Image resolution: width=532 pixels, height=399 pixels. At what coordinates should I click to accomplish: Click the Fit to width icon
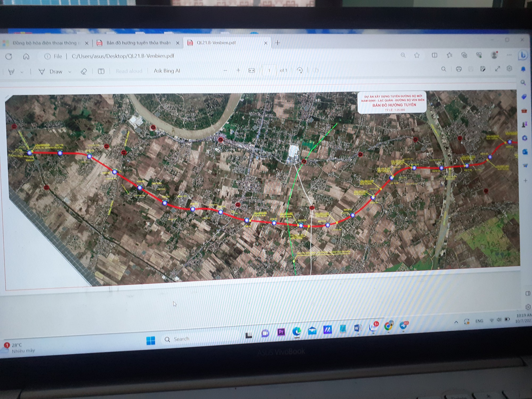click(x=251, y=70)
